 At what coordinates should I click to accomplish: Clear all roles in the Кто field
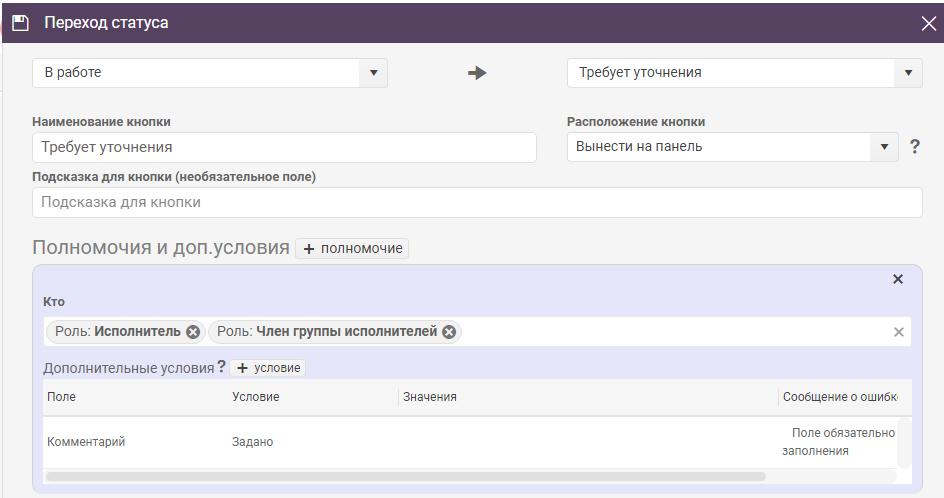[x=898, y=332]
